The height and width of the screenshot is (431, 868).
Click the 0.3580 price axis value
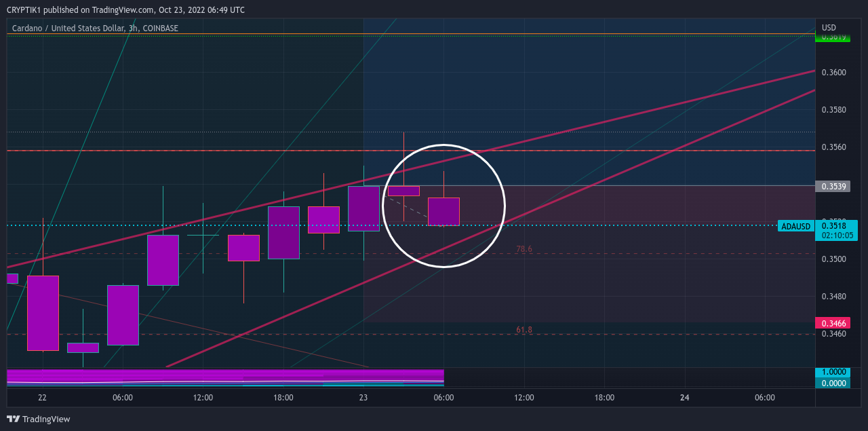[x=833, y=109]
